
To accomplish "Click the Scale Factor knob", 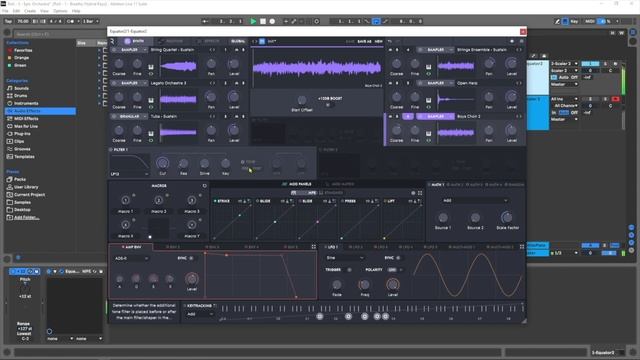I will pos(506,217).
